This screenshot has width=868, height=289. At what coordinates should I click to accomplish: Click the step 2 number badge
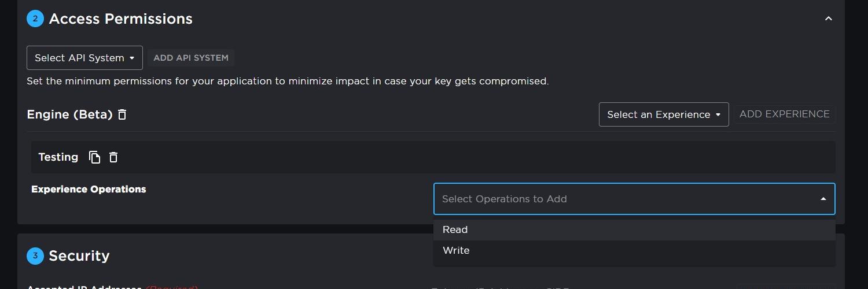[x=35, y=18]
